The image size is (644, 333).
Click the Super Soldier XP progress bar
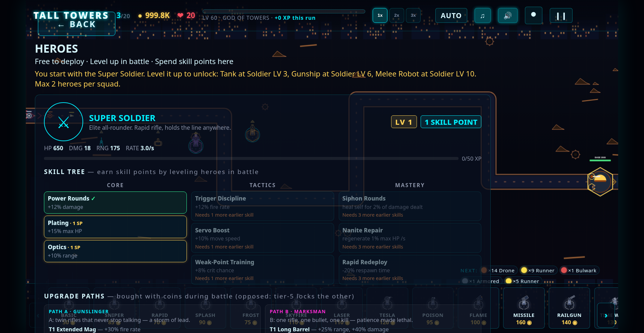point(251,159)
